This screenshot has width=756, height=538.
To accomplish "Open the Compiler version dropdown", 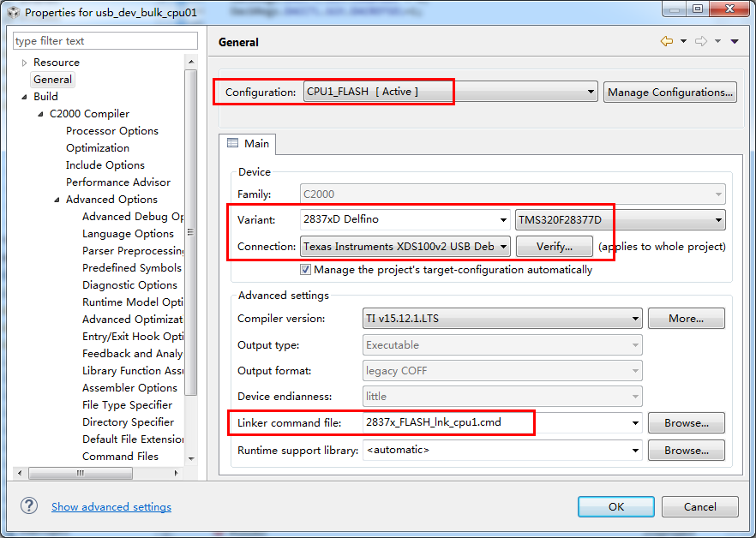I will pos(502,319).
